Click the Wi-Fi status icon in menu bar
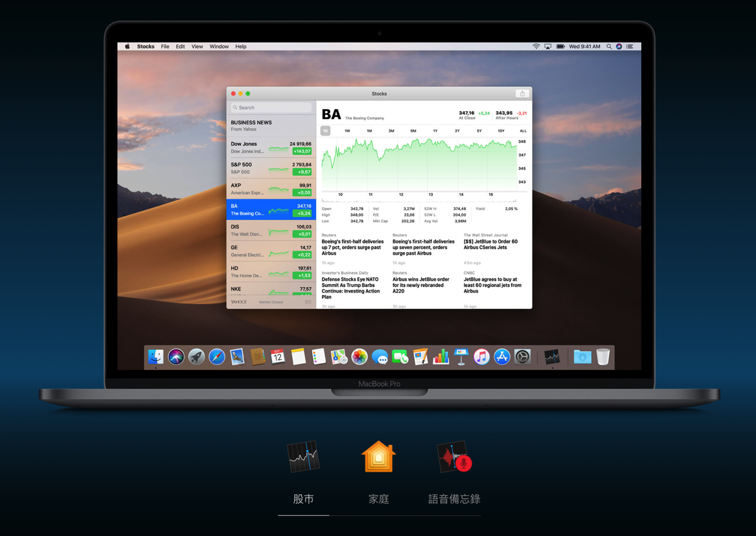Screen dimensions: 756x536 (x=536, y=47)
